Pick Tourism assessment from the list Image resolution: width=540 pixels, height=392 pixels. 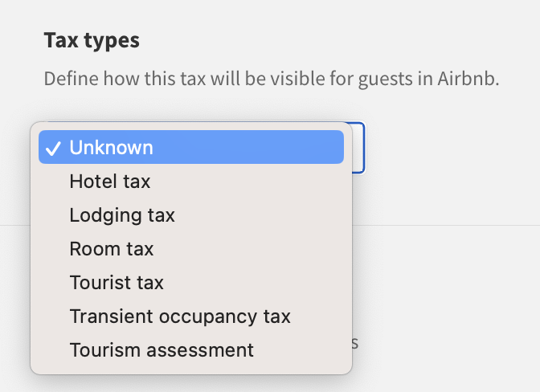coord(162,350)
